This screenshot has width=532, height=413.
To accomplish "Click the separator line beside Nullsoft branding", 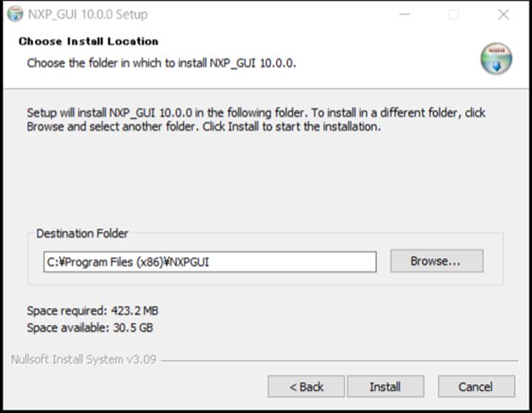I will point(339,360).
